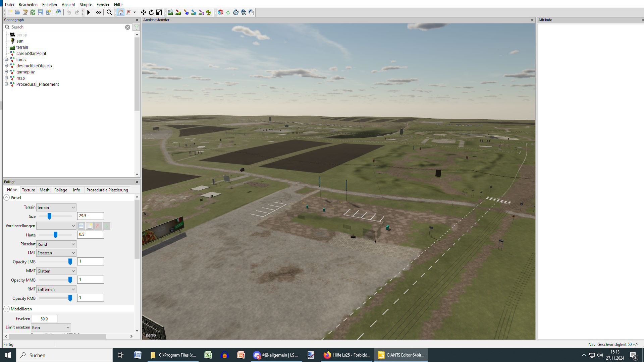Collapse the Pinsel section
Viewport: 644px width, 362px height.
click(7, 197)
